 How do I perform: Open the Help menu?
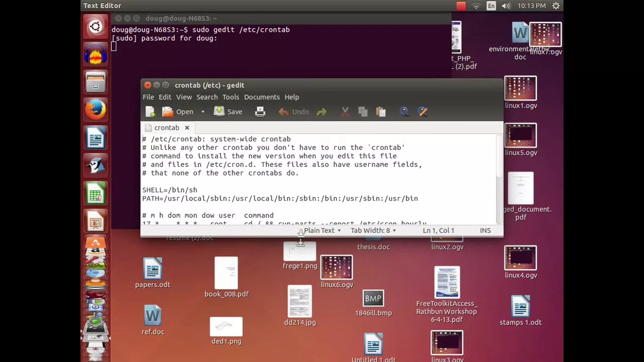[x=292, y=97]
